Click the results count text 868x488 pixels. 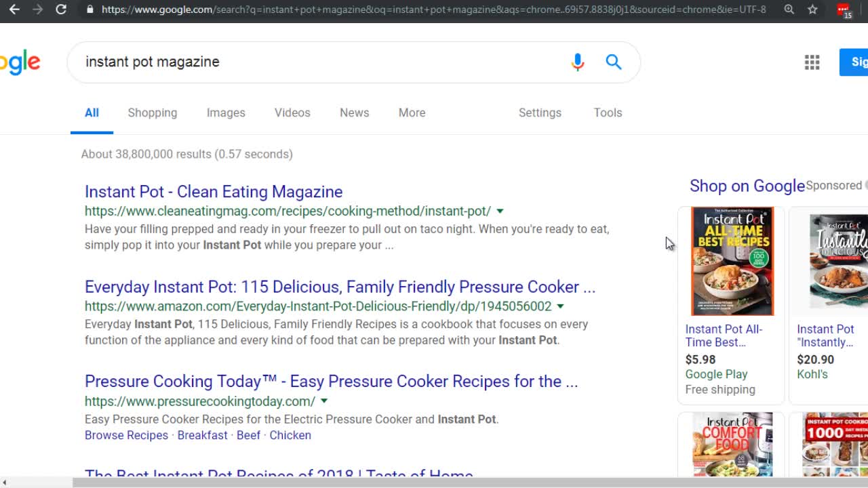click(187, 154)
